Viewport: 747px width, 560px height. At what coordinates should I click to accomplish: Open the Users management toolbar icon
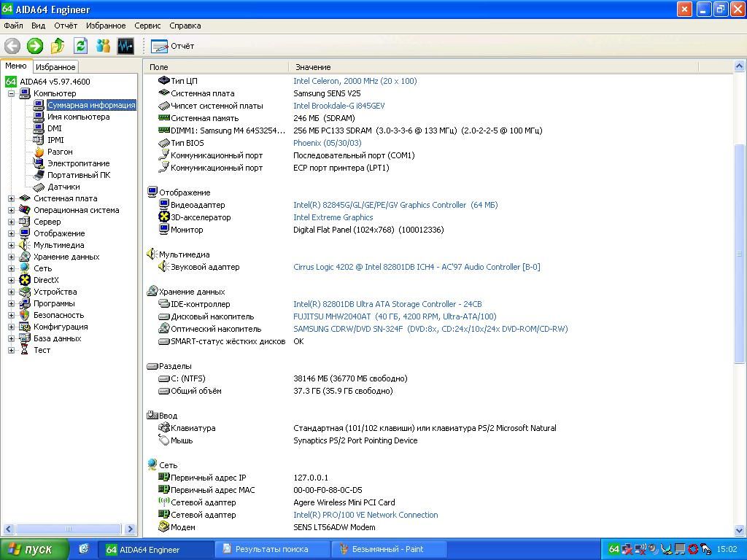coord(103,46)
